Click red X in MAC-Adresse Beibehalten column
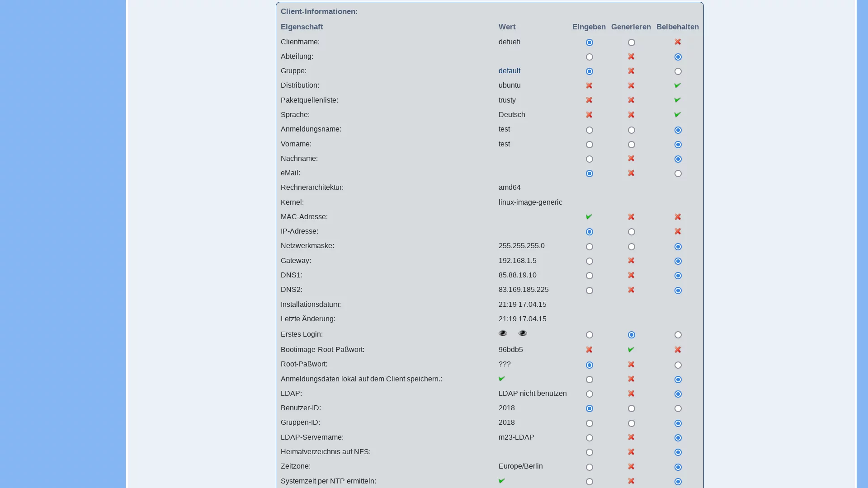Viewport: 868px width, 488px height. (678, 217)
